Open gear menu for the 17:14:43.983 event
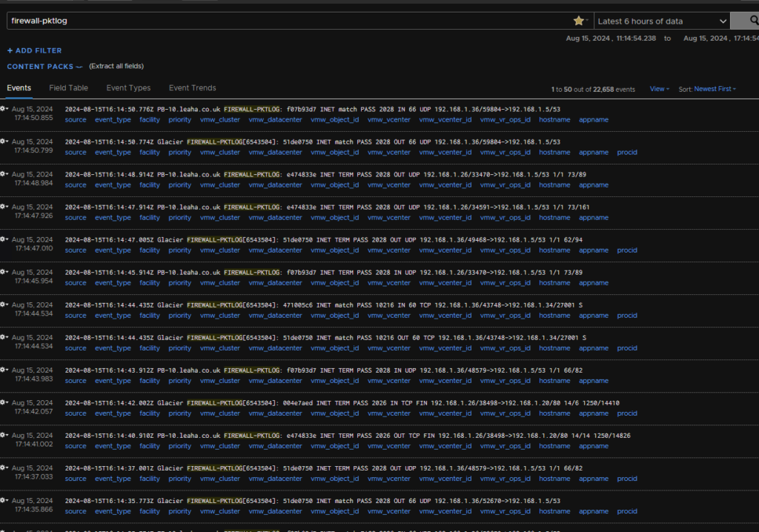Screen dimensions: 759x532 coord(4,370)
